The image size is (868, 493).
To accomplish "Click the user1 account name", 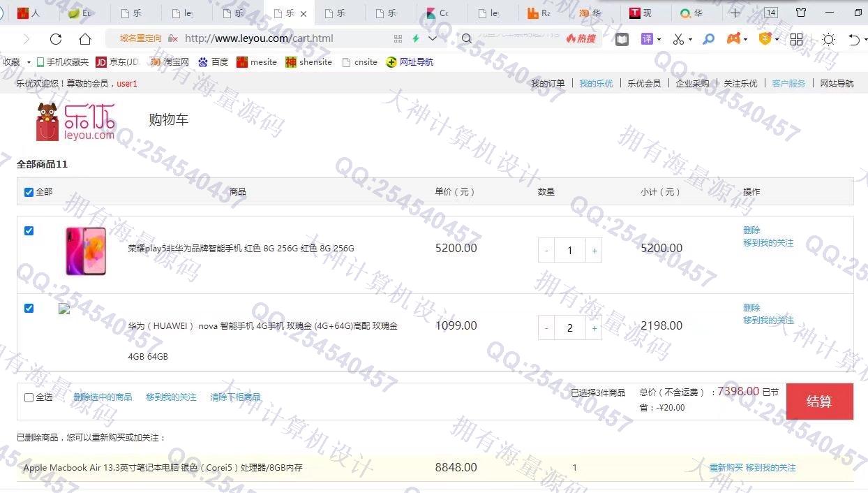I will click(127, 84).
